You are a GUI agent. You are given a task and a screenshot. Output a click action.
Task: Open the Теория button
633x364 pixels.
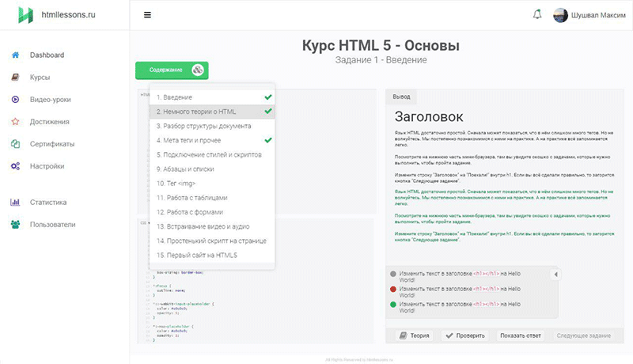point(414,336)
